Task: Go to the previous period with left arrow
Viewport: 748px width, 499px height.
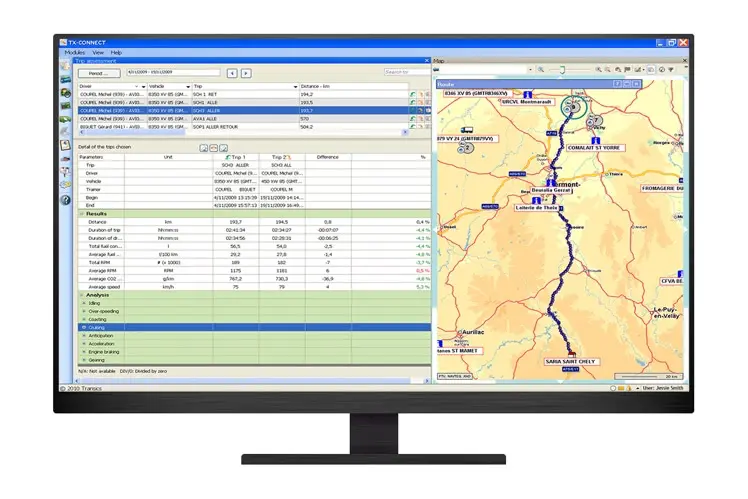Action: pos(232,72)
